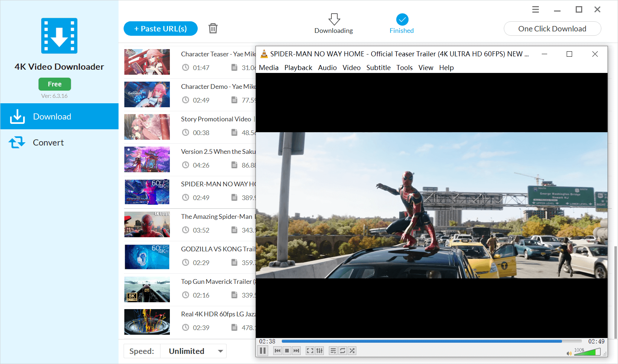Adjust the VLC volume slider

pyautogui.click(x=587, y=352)
